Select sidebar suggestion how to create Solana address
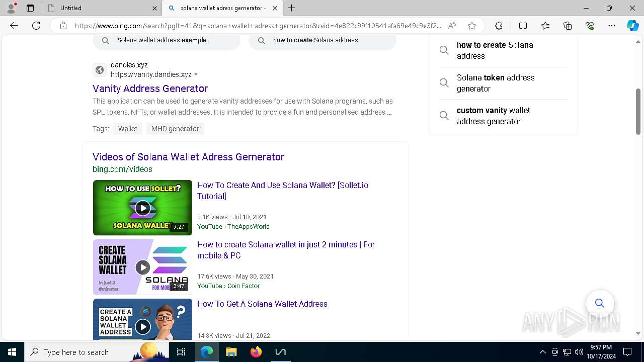644x362 pixels. click(503, 50)
